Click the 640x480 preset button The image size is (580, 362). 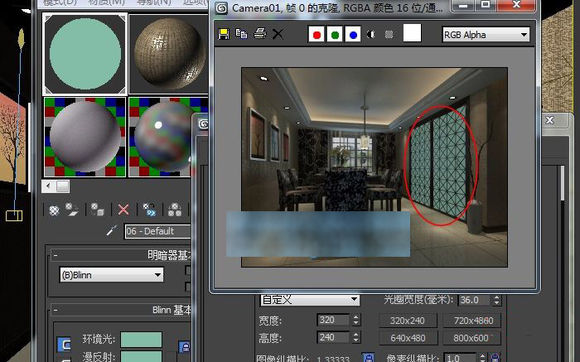click(408, 338)
